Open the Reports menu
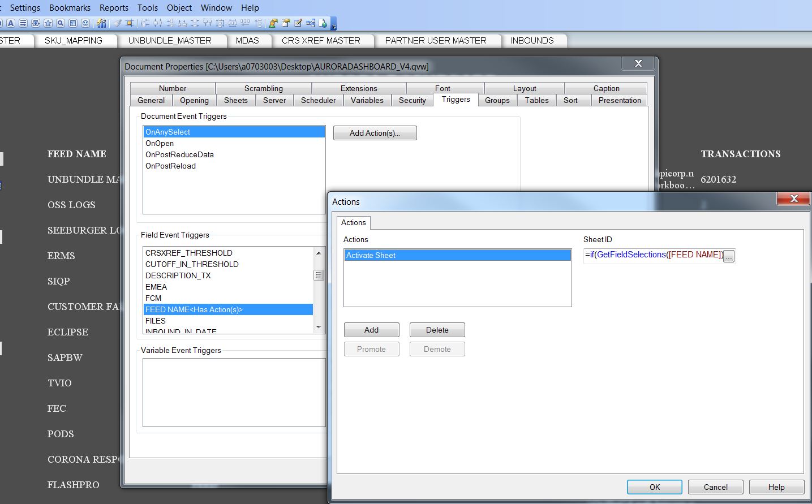The height and width of the screenshot is (504, 812). [114, 8]
